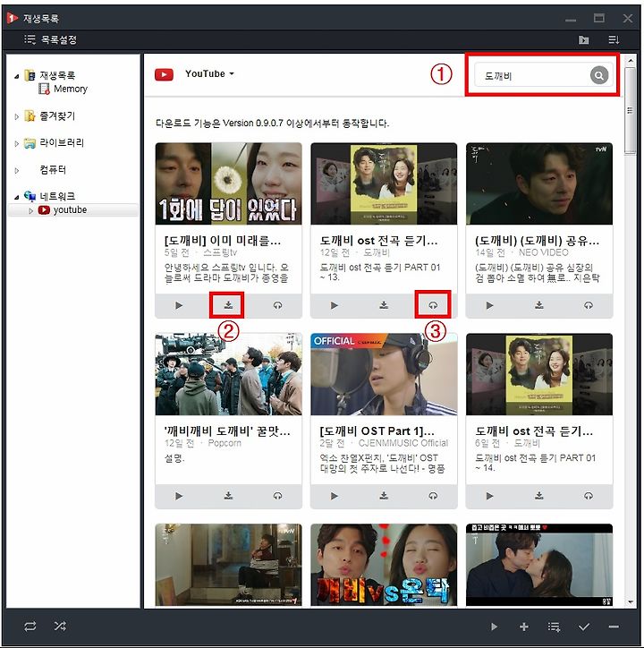
Task: Expand the youtube tree node arrow
Action: point(30,210)
